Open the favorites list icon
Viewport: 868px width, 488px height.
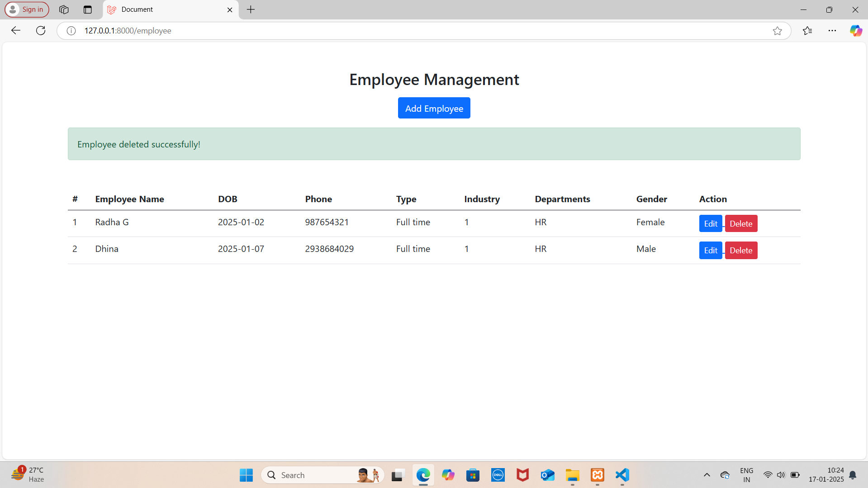click(x=807, y=31)
